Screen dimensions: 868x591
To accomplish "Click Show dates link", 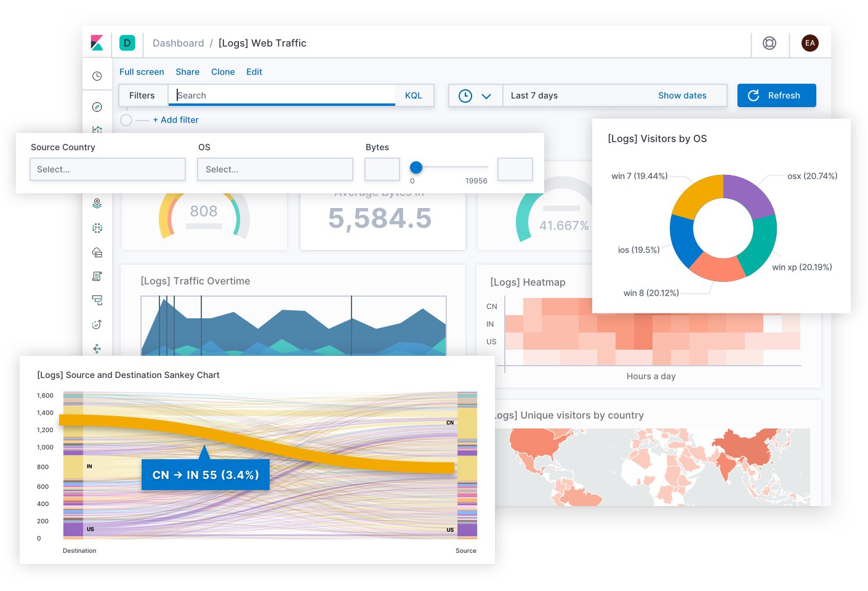I will point(682,95).
